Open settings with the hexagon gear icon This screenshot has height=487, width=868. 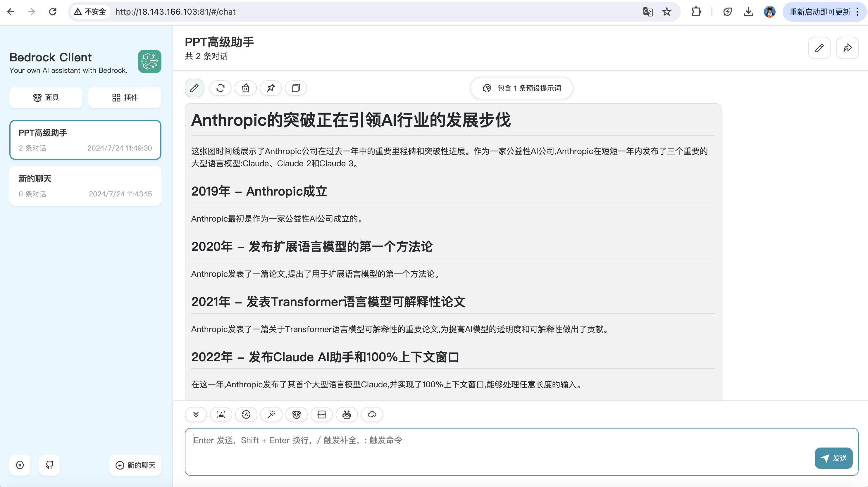20,465
